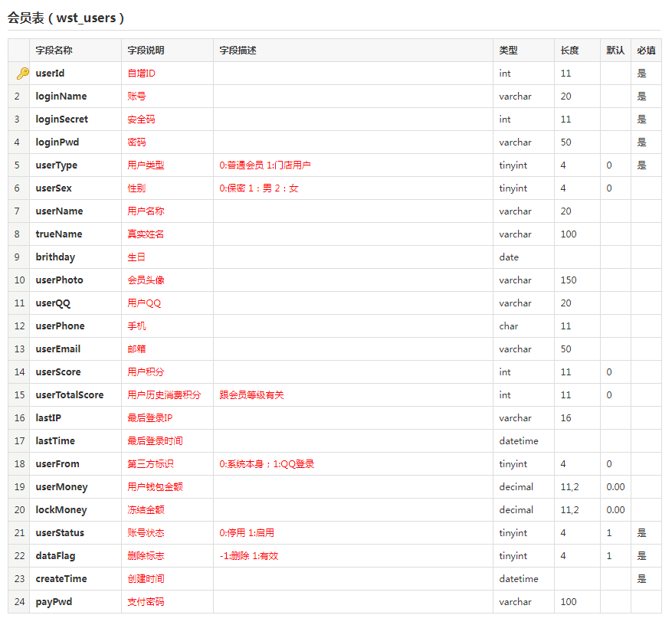672x625 pixels.
Task: Click the 字段说明 column header
Action: (146, 51)
